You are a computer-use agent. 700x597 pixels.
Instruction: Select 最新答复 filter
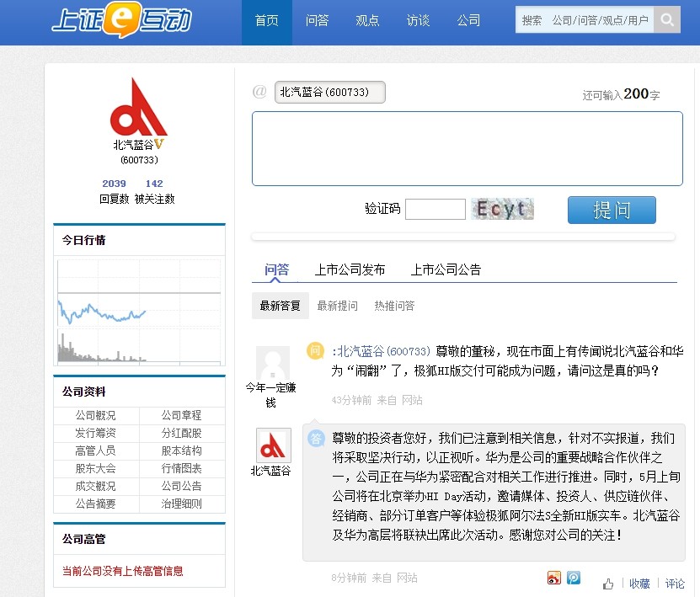coord(281,306)
